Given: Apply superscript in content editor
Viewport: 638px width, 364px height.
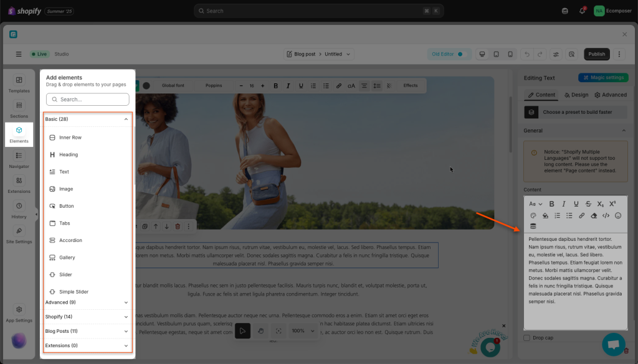Looking at the screenshot, I should [612, 204].
